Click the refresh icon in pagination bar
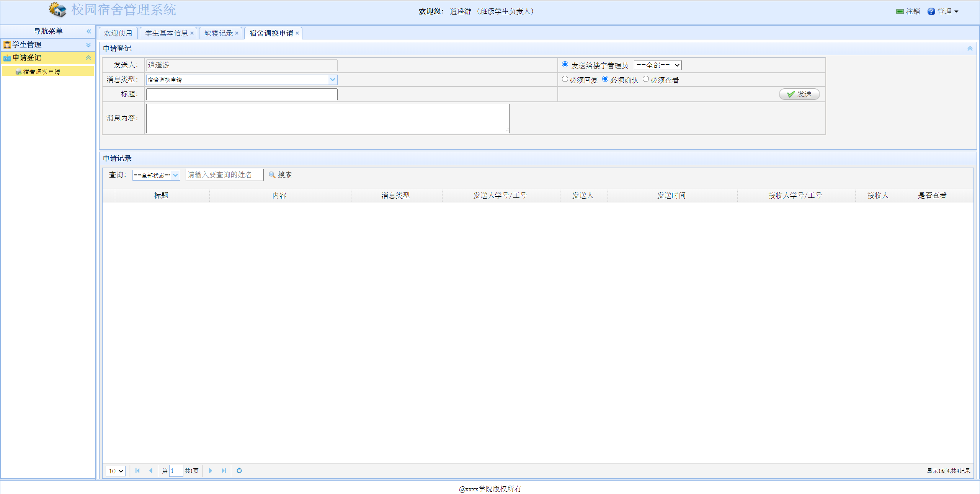The width and height of the screenshot is (980, 494). point(239,471)
